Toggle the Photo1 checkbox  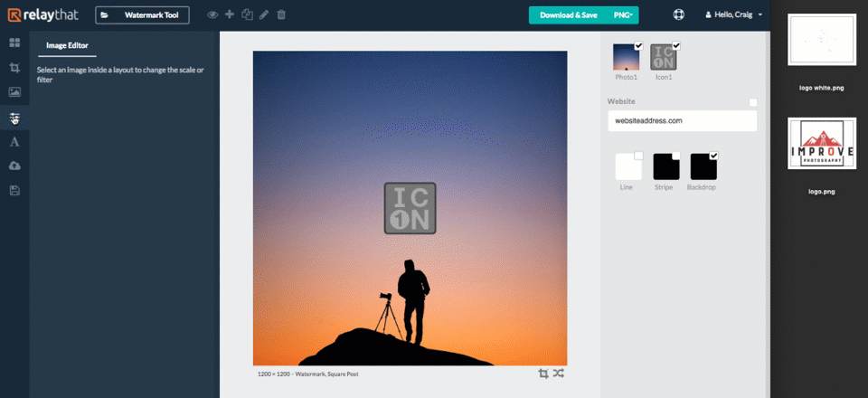click(x=639, y=46)
